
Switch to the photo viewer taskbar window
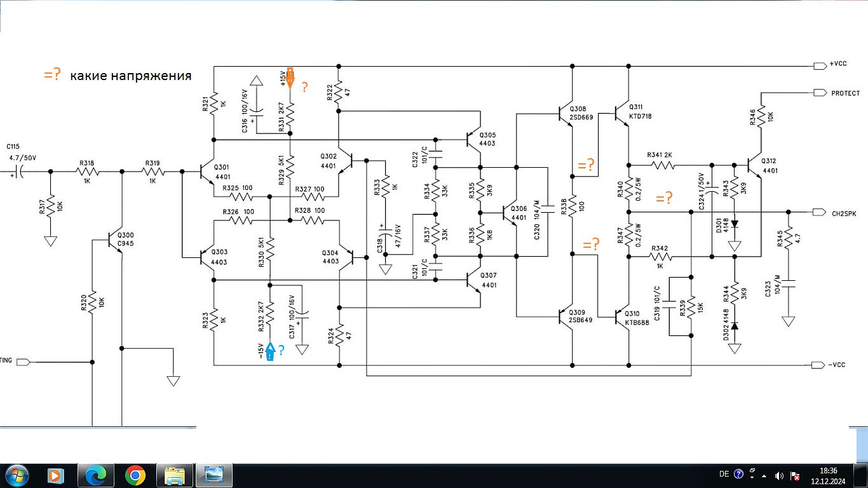pos(214,475)
